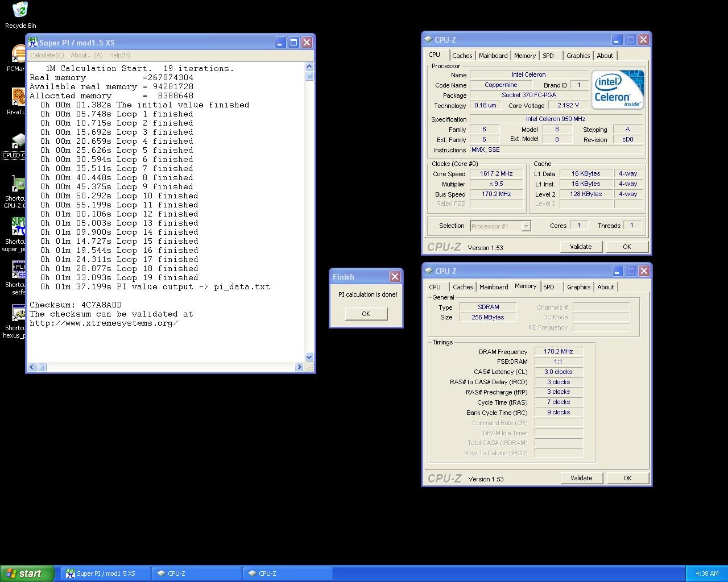Viewport: 728px width, 582px height.
Task: Click the Loop 19 finished line
Action: pyautogui.click(x=119, y=277)
